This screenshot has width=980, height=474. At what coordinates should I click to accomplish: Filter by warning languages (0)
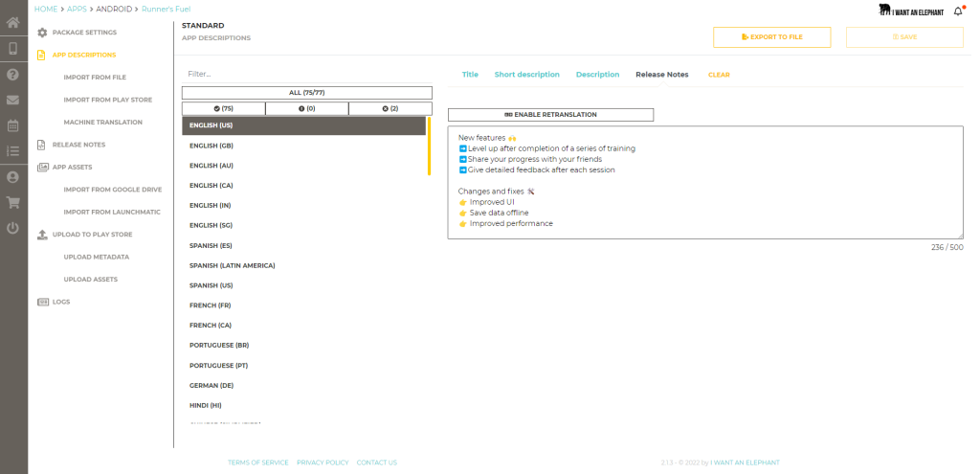click(x=307, y=109)
